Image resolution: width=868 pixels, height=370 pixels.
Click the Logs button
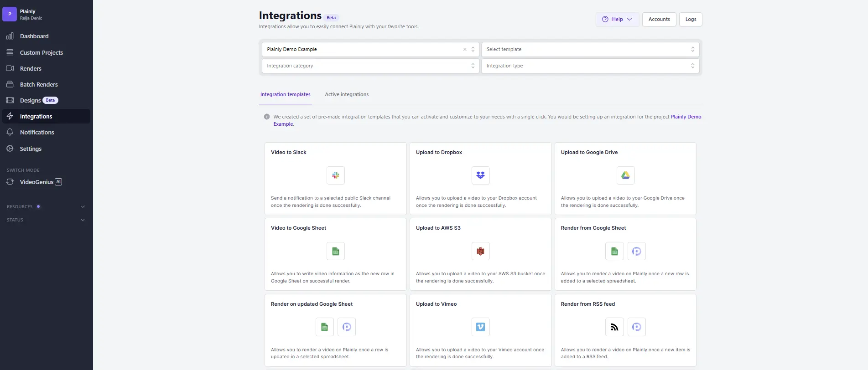click(x=691, y=19)
